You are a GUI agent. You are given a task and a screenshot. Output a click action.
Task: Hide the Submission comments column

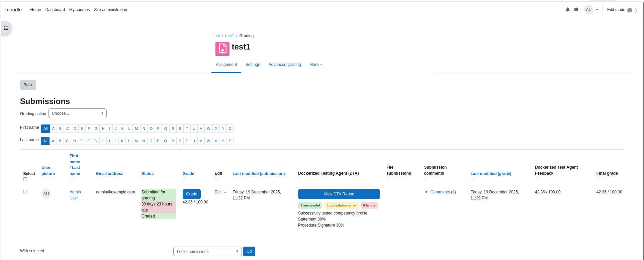(426, 179)
